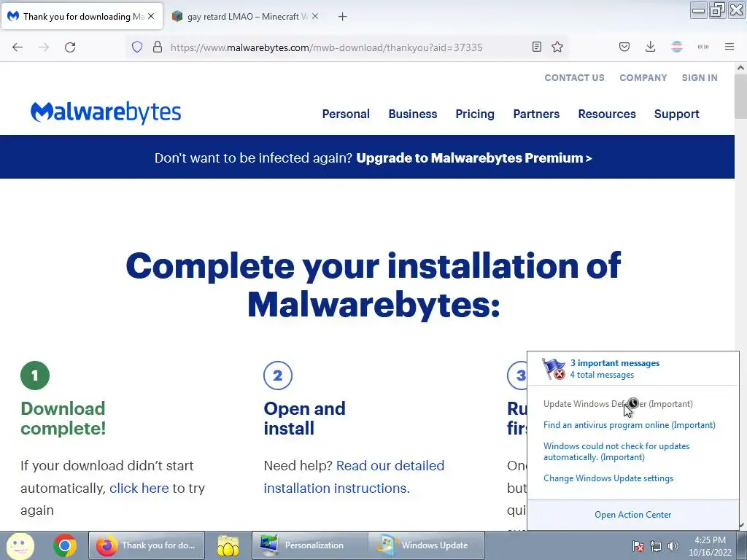Click 3 important messages link
The width and height of the screenshot is (747, 560).
tap(614, 363)
